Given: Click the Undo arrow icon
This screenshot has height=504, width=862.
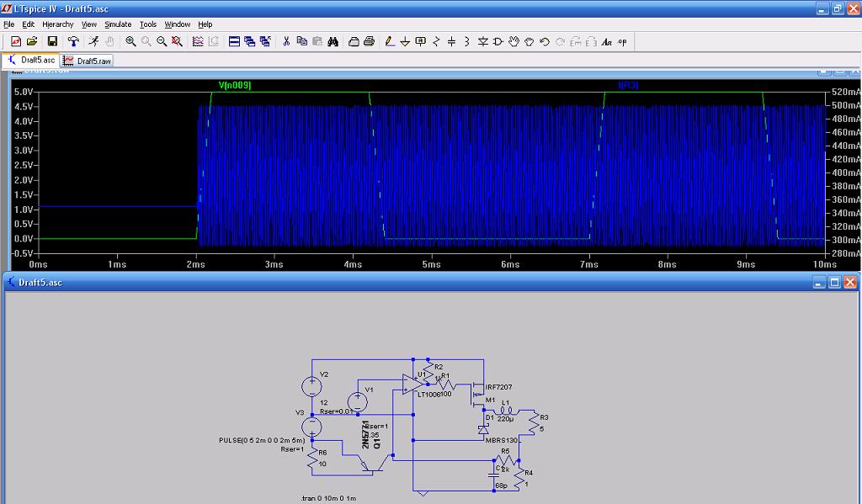Looking at the screenshot, I should tap(545, 42).
